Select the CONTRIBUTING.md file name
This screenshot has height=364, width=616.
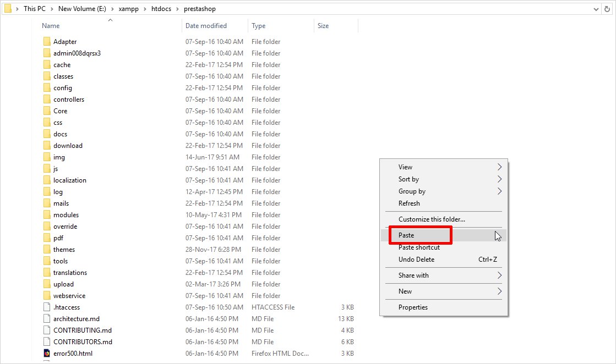pos(83,330)
